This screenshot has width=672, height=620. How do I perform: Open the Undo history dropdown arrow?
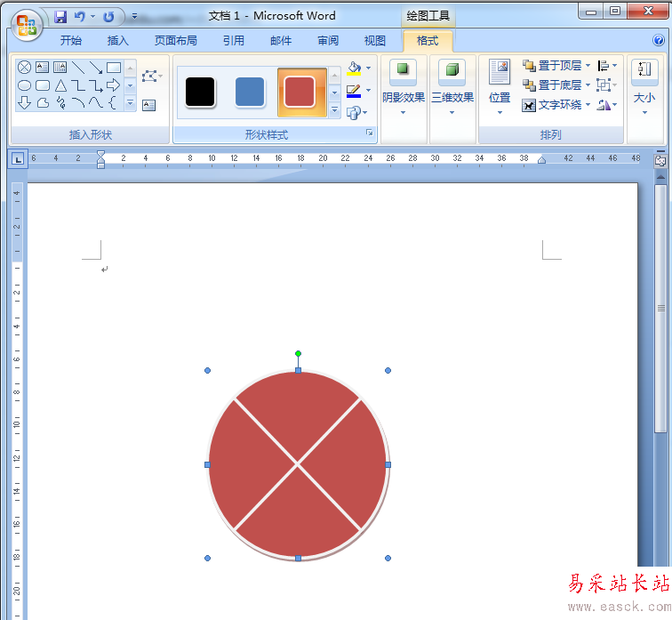92,17
